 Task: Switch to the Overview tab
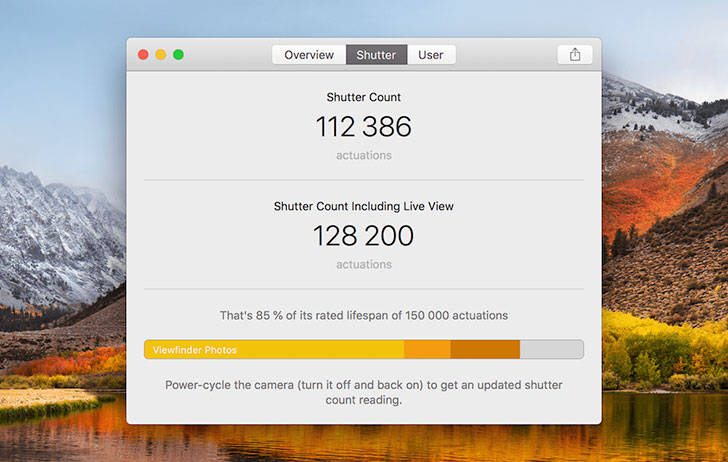[309, 55]
